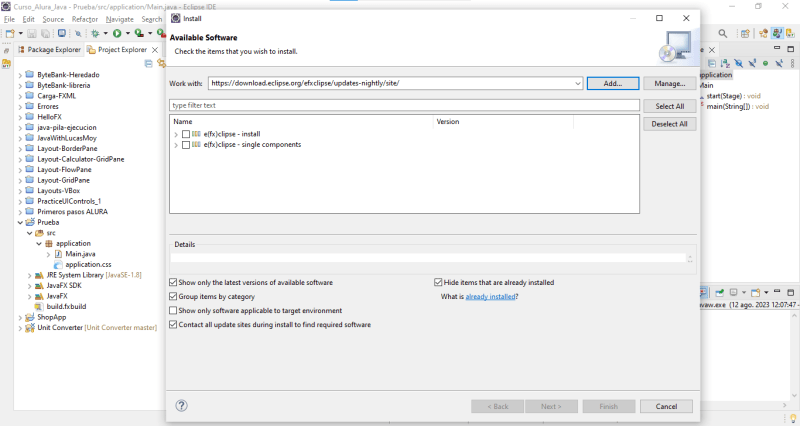Open the Refactor menu
The width and height of the screenshot is (800, 426).
point(85,19)
